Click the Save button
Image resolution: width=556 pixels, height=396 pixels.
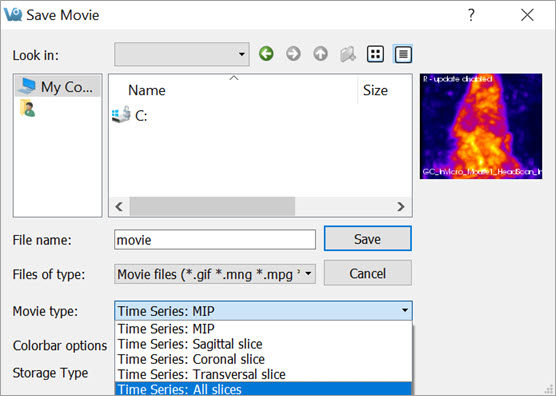coord(368,239)
